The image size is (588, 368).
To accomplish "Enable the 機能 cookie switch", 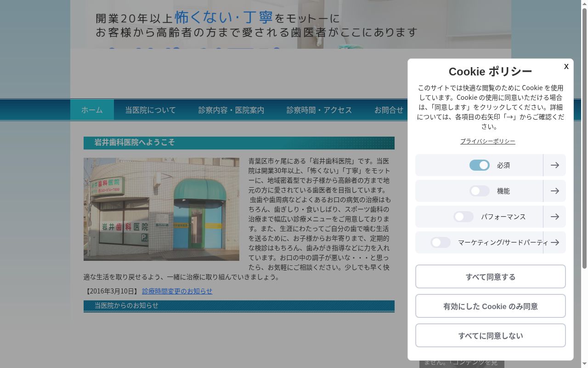I will tap(480, 191).
